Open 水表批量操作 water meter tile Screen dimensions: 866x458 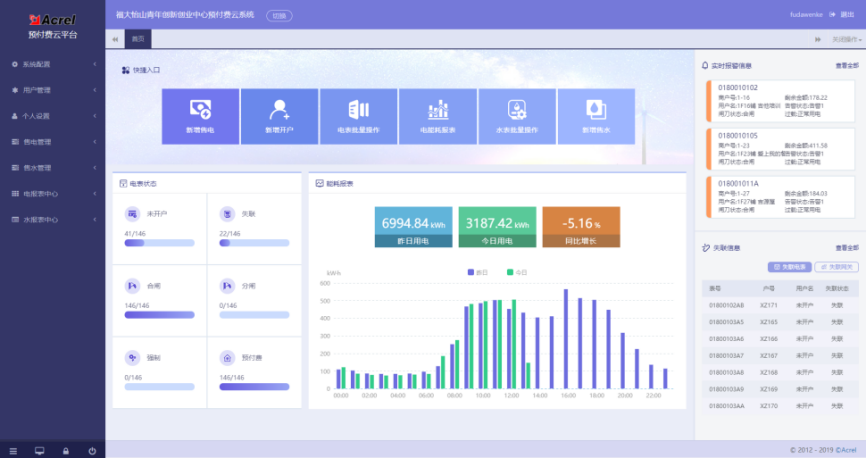point(517,116)
